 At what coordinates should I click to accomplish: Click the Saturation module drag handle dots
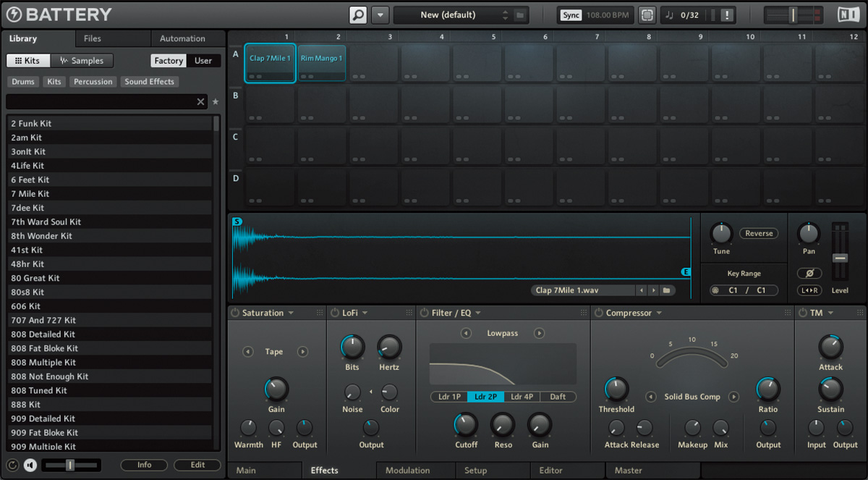pos(319,313)
